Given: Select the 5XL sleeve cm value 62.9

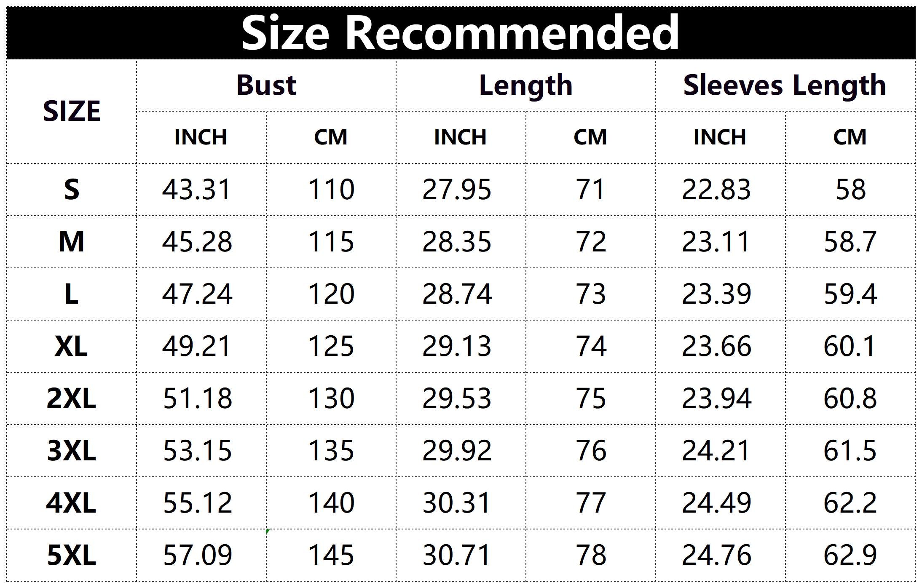Looking at the screenshot, I should (850, 555).
